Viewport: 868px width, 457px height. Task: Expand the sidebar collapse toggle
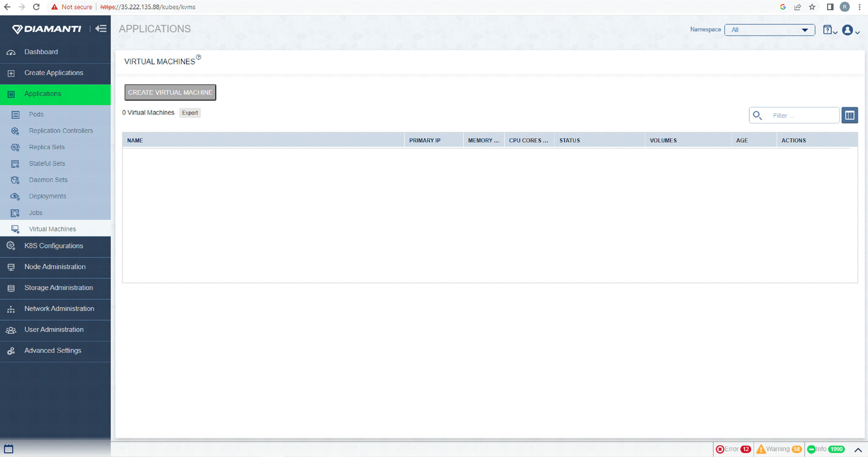pyautogui.click(x=102, y=29)
